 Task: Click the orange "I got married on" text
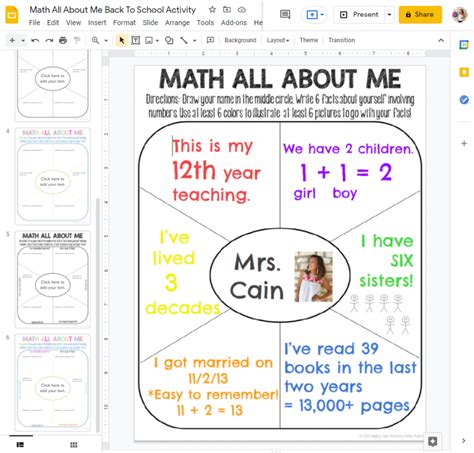[x=213, y=363]
